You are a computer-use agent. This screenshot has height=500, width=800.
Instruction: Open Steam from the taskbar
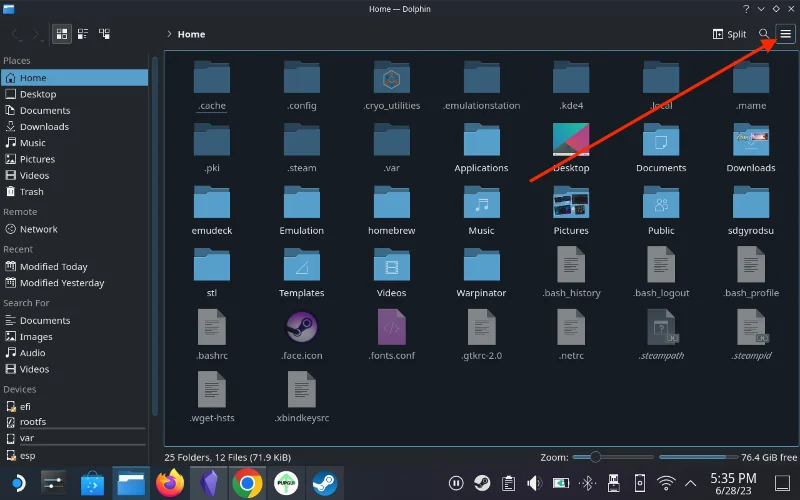[324, 483]
